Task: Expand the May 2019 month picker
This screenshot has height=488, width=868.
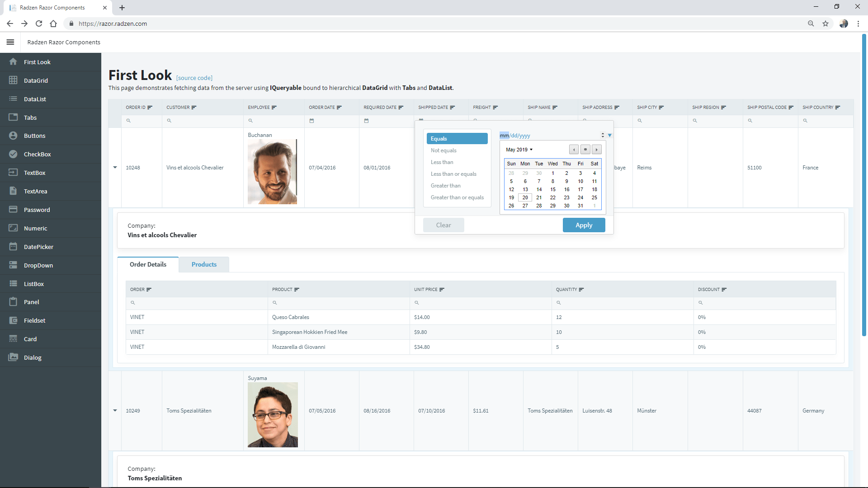Action: [x=519, y=150]
